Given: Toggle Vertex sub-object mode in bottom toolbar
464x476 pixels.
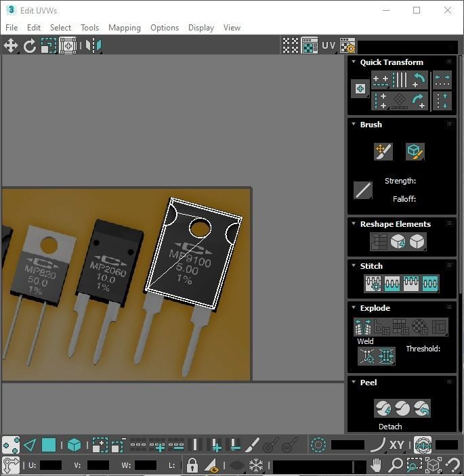Looking at the screenshot, I should pos(11,446).
